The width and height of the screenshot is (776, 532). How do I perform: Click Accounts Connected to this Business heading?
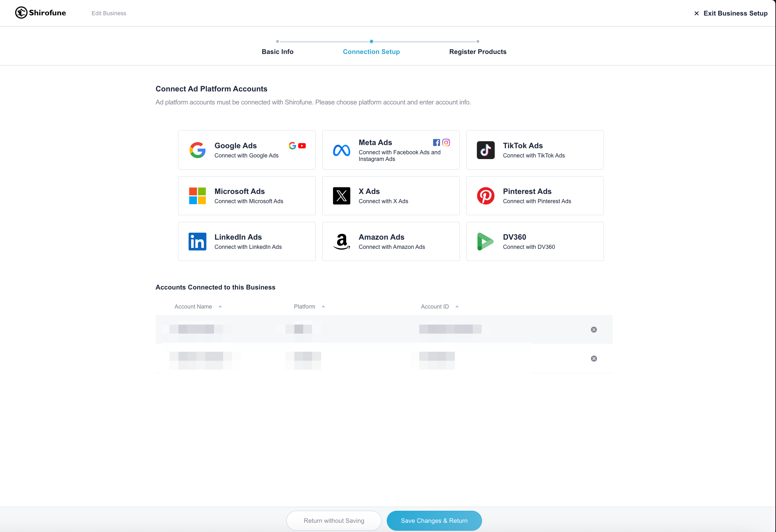215,287
